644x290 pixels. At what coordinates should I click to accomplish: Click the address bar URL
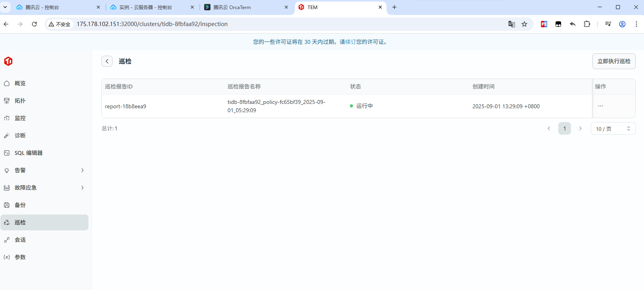click(152, 24)
